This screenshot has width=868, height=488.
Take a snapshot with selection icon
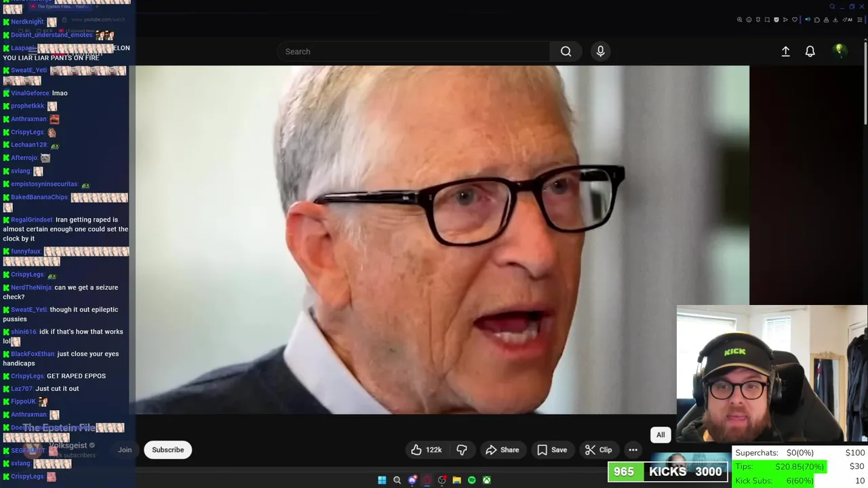click(767, 20)
